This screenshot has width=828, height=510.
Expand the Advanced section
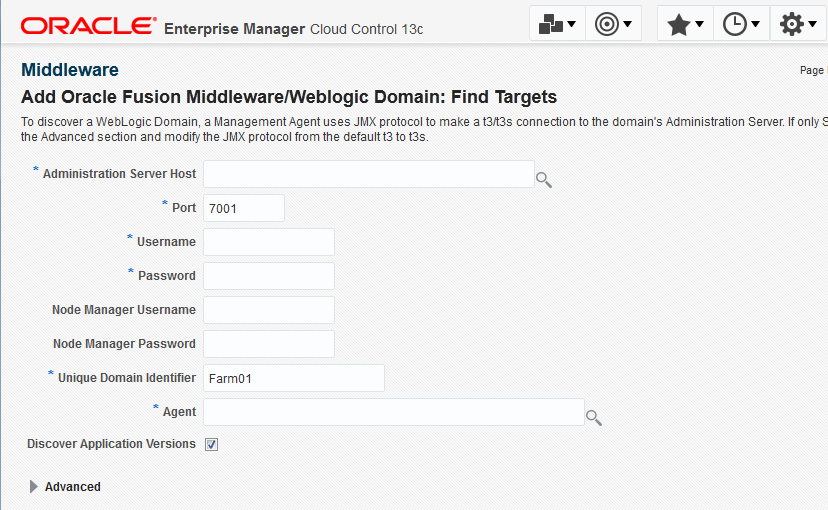[33, 487]
